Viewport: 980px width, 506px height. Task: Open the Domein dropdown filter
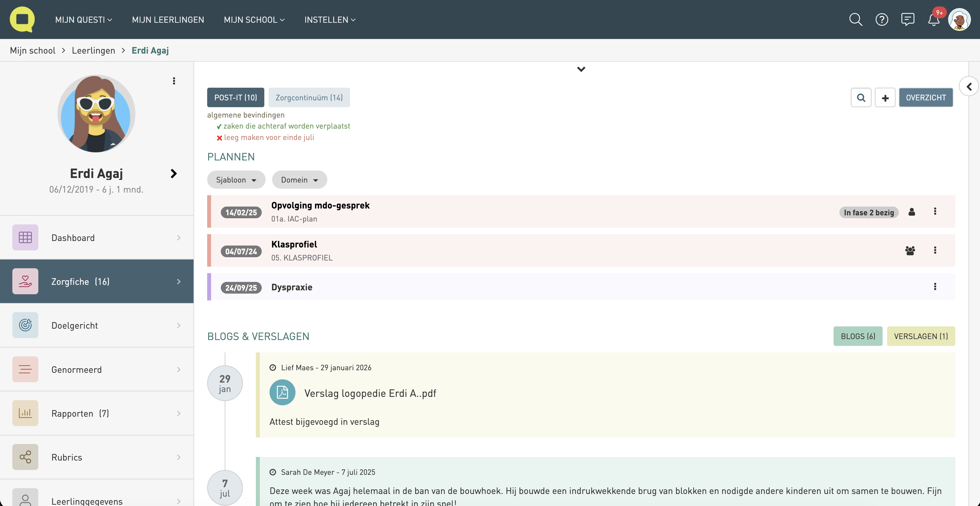tap(299, 180)
